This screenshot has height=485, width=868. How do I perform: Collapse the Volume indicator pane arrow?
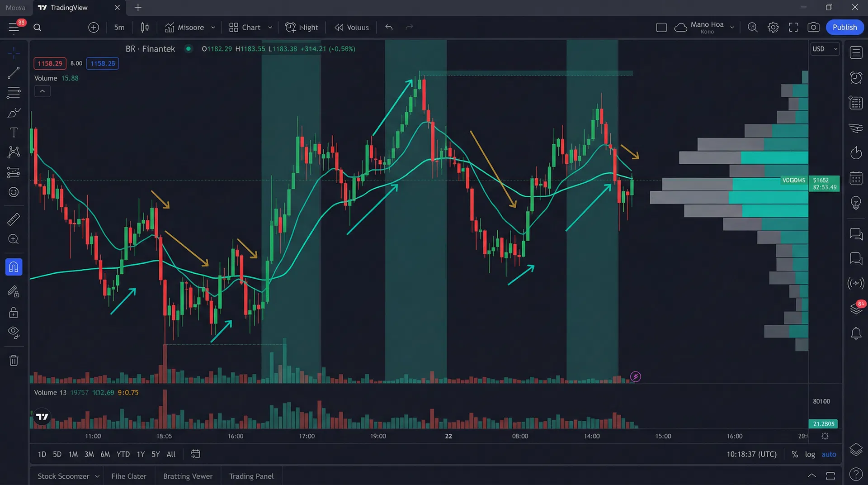point(42,91)
